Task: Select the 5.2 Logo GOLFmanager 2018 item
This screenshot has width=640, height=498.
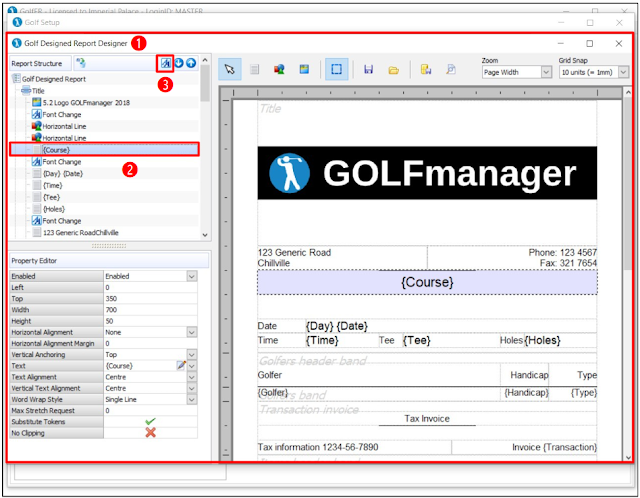Action: [x=86, y=102]
